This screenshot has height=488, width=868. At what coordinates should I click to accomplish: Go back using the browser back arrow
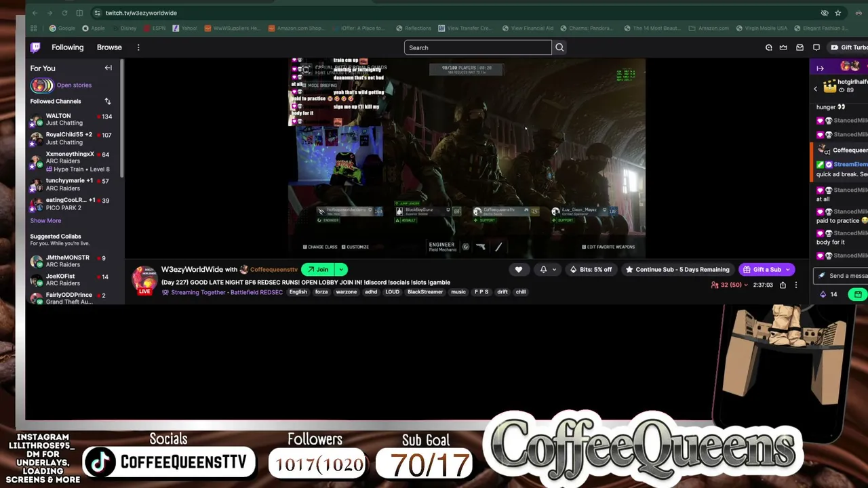coord(35,13)
